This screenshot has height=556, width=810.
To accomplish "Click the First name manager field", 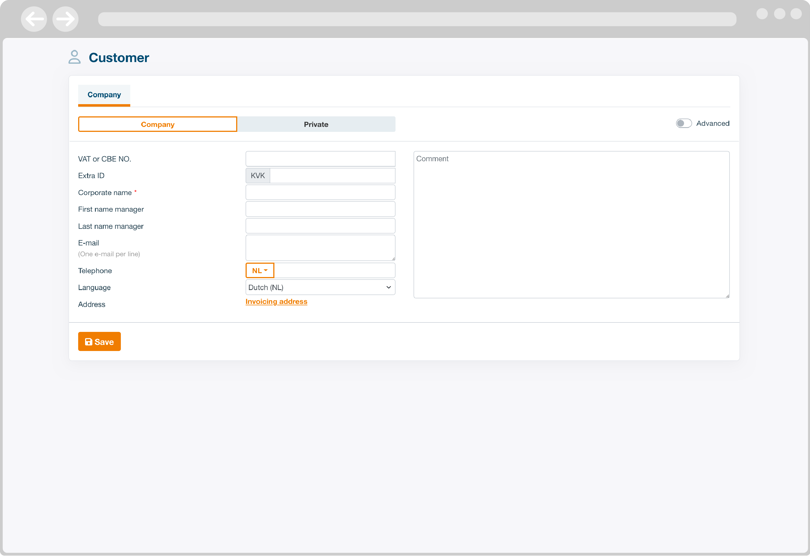I will click(320, 209).
